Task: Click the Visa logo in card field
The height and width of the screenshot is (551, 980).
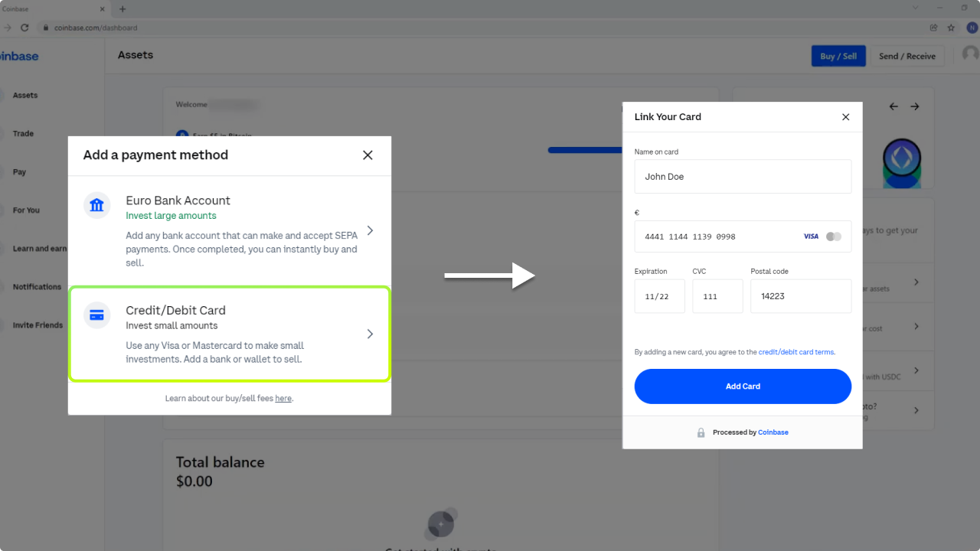Action: click(x=811, y=236)
